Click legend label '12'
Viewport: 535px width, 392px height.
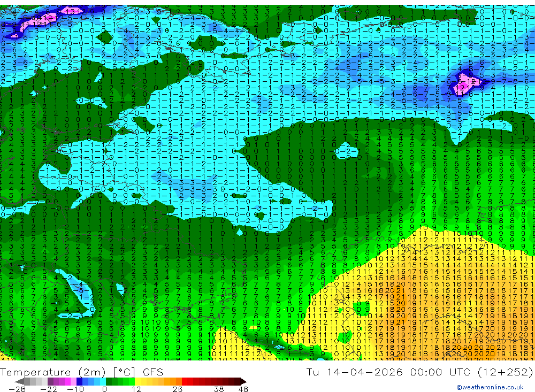[x=136, y=389]
